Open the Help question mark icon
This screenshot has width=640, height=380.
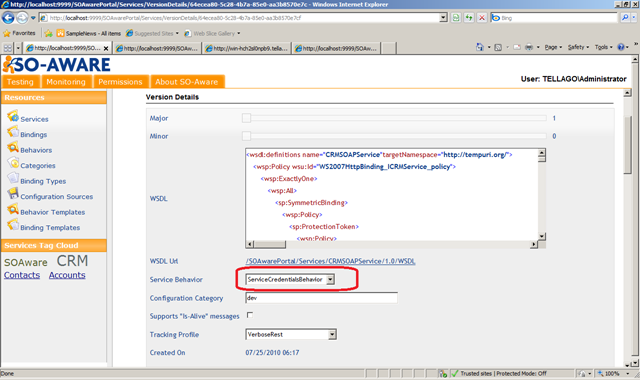click(x=621, y=47)
